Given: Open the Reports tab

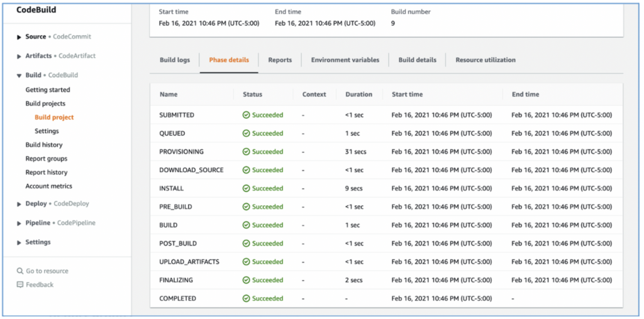Looking at the screenshot, I should [280, 60].
